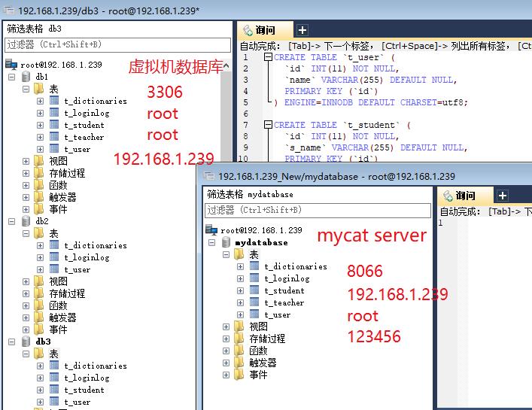Click the 视图 folder icon under db1
This screenshot has width=532, height=410.
(x=39, y=161)
